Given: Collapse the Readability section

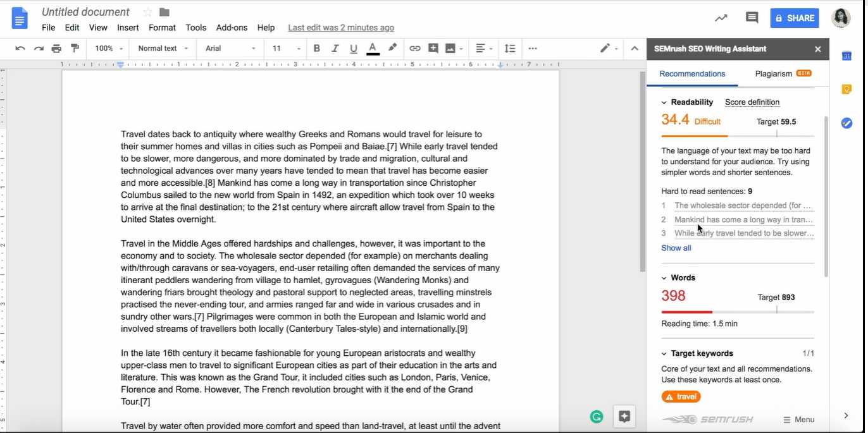Looking at the screenshot, I should [x=664, y=102].
